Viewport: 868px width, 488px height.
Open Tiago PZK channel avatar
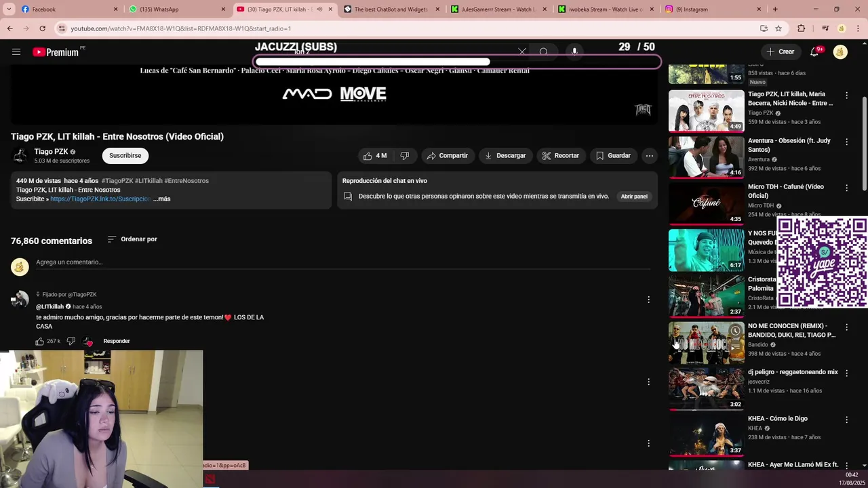point(20,156)
